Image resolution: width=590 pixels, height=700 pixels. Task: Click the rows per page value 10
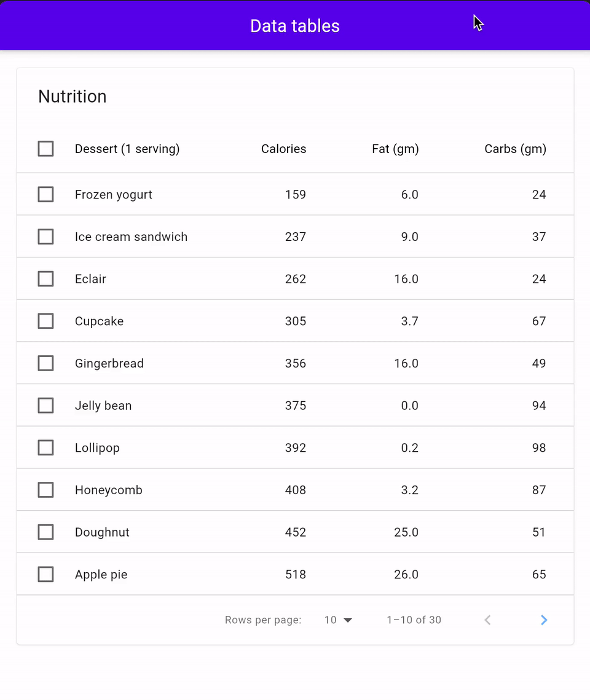point(330,619)
